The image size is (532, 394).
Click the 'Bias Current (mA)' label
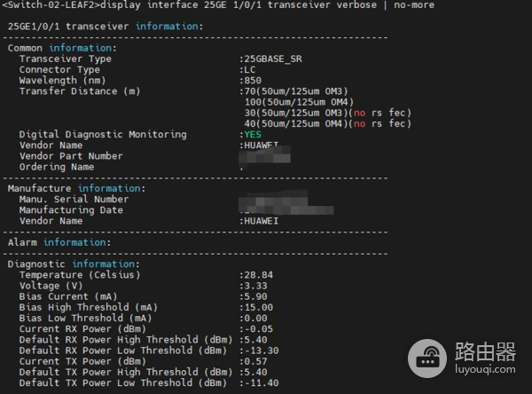point(68,297)
